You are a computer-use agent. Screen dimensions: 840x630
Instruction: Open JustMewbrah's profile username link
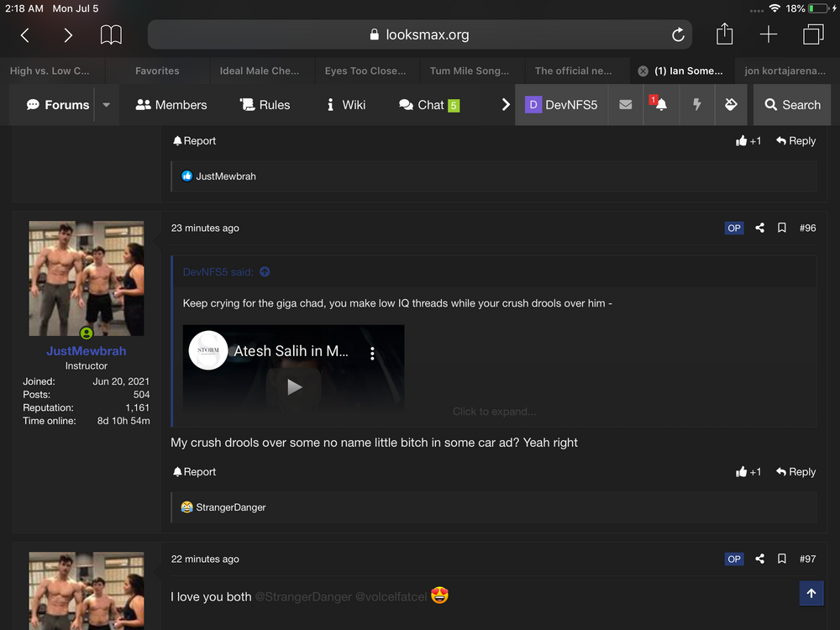point(86,351)
